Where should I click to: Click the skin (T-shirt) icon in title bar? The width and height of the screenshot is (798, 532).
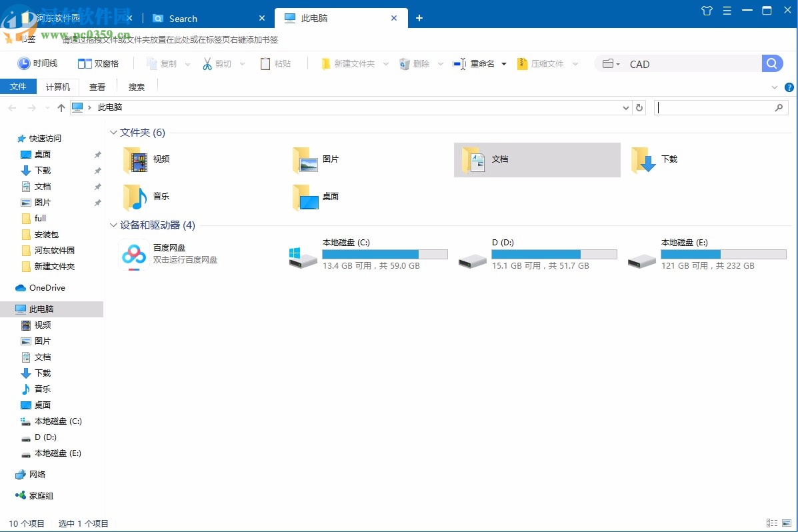(x=707, y=11)
